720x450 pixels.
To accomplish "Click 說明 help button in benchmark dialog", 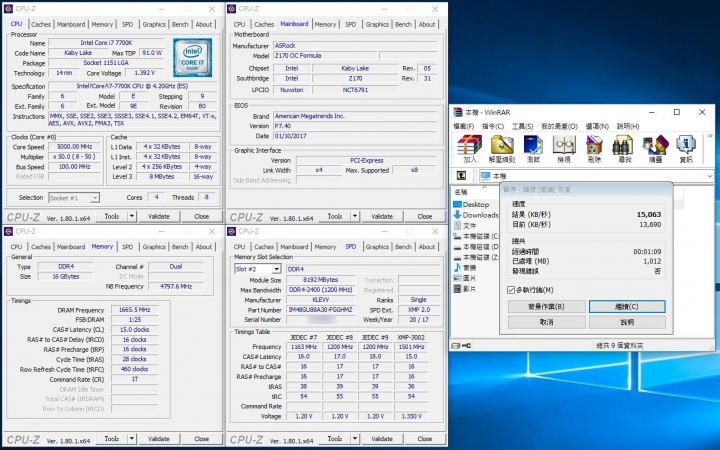I will pyautogui.click(x=627, y=322).
